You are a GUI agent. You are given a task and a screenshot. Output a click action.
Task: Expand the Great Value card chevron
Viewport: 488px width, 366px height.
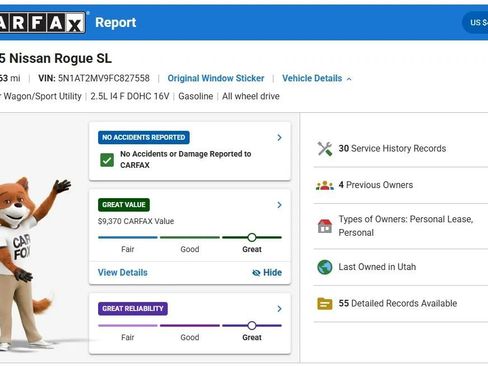[x=279, y=205]
